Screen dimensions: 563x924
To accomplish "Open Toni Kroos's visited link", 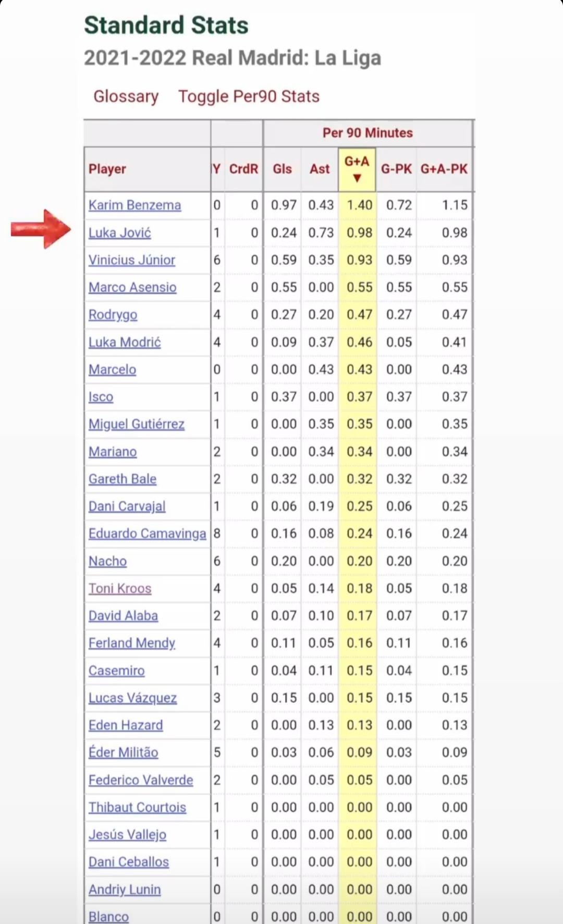I will click(120, 589).
